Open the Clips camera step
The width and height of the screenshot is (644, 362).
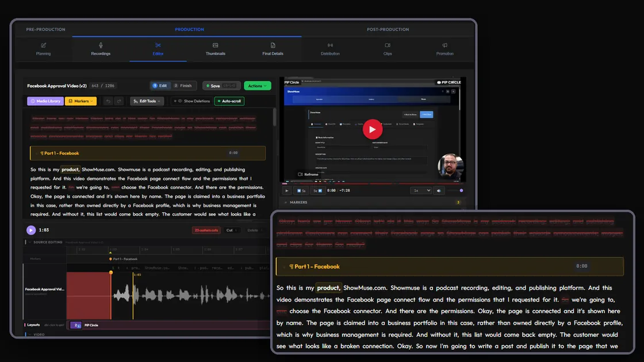pyautogui.click(x=388, y=48)
